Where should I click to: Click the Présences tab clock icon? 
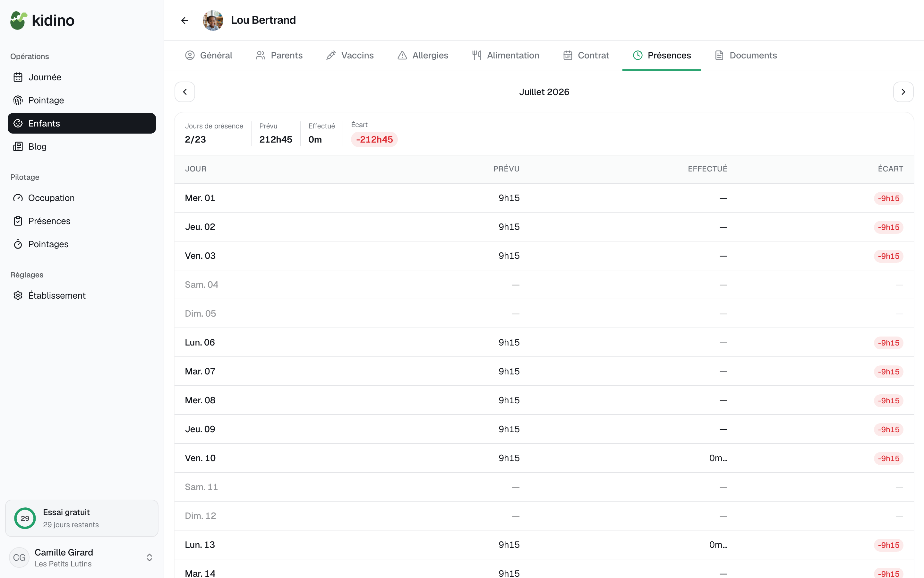[x=637, y=56]
